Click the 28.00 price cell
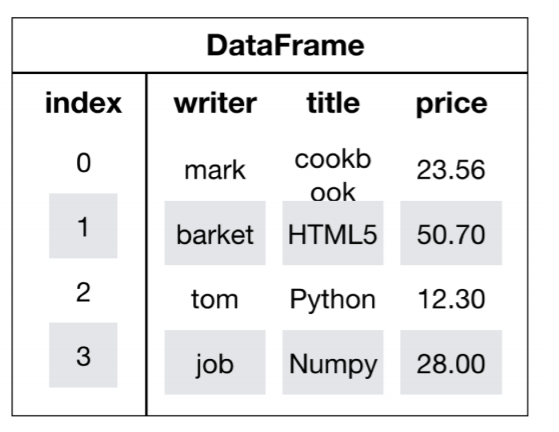The image size is (559, 432). pos(451,362)
